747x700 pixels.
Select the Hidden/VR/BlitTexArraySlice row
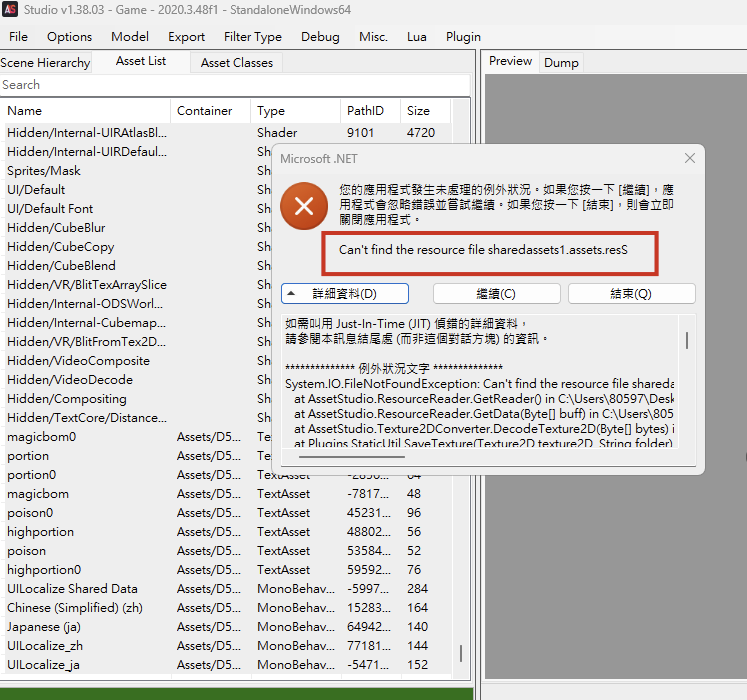click(x=138, y=284)
